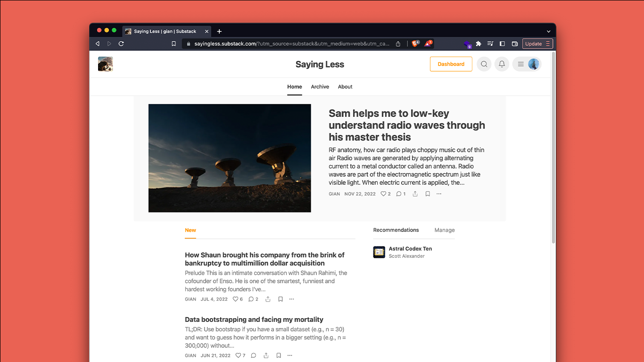Share the radio waves post
This screenshot has width=644, height=362.
415,194
